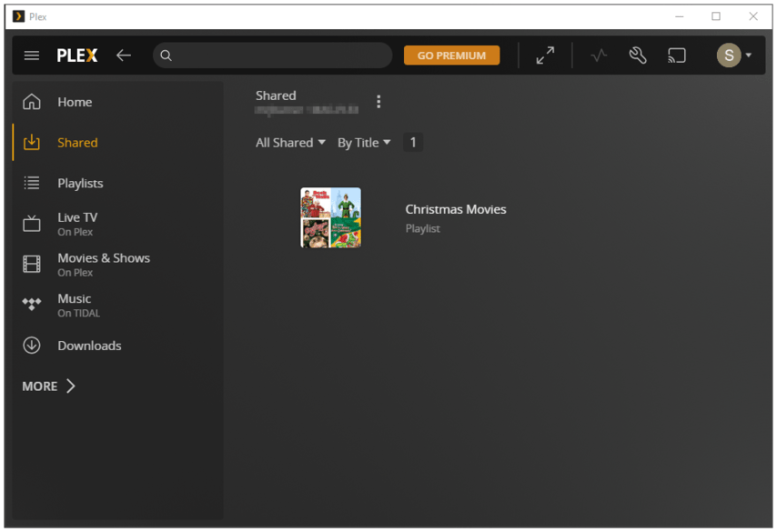Click the Shared page heading
This screenshot has height=532, width=777.
276,95
